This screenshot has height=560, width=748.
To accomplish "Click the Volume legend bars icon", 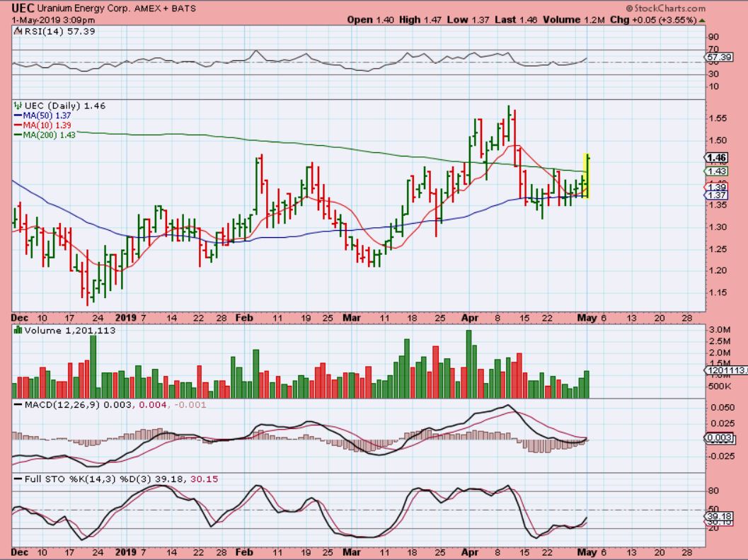I will 18,331.
